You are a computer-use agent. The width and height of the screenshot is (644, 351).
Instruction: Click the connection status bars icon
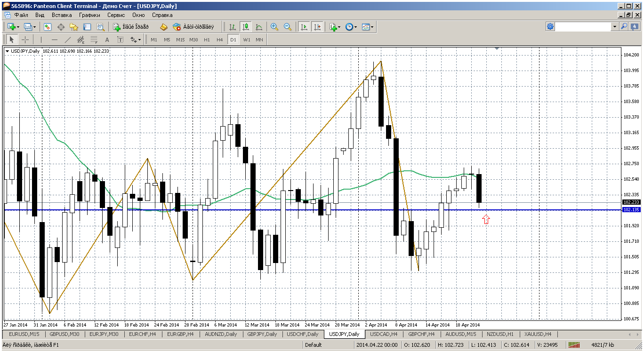573,345
